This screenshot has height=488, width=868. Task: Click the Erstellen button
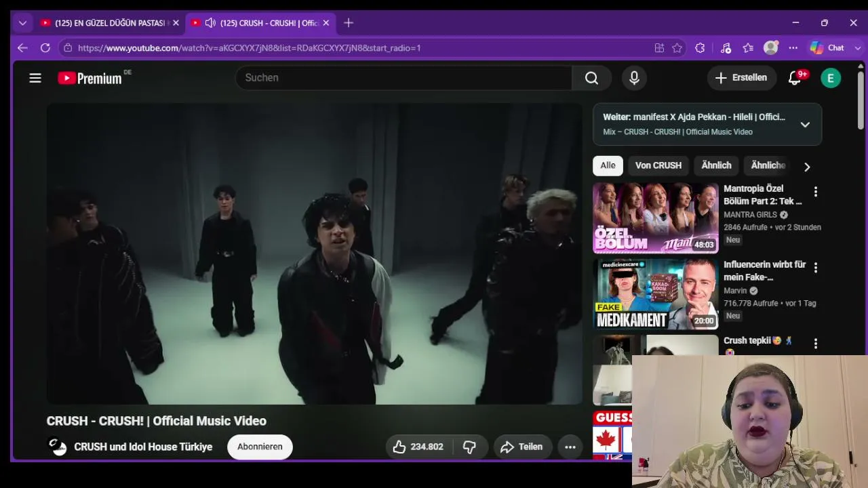click(741, 78)
